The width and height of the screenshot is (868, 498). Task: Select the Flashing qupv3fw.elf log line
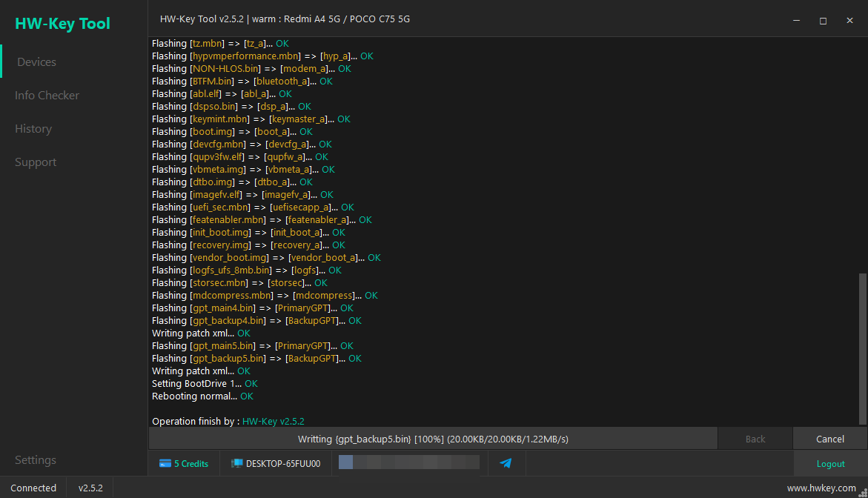click(239, 157)
